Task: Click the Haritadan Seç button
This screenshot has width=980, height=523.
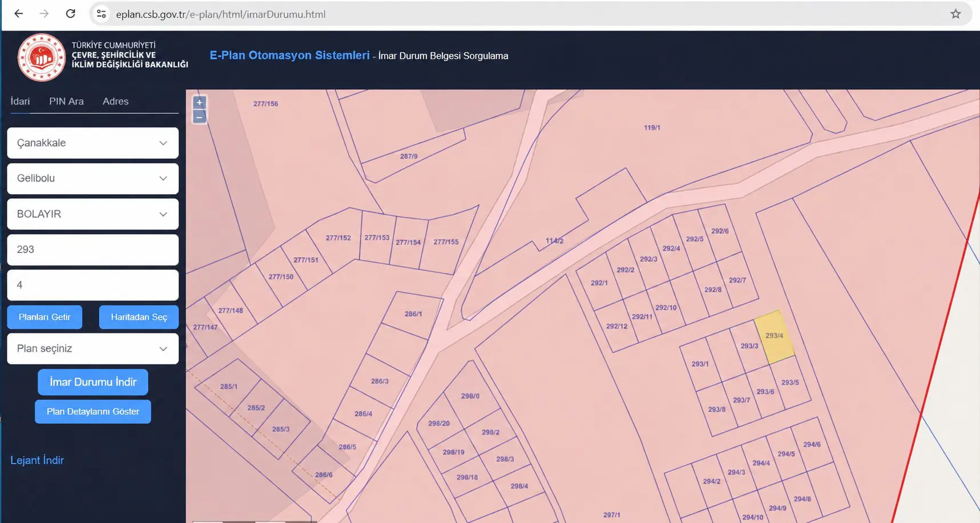Action: (x=139, y=317)
